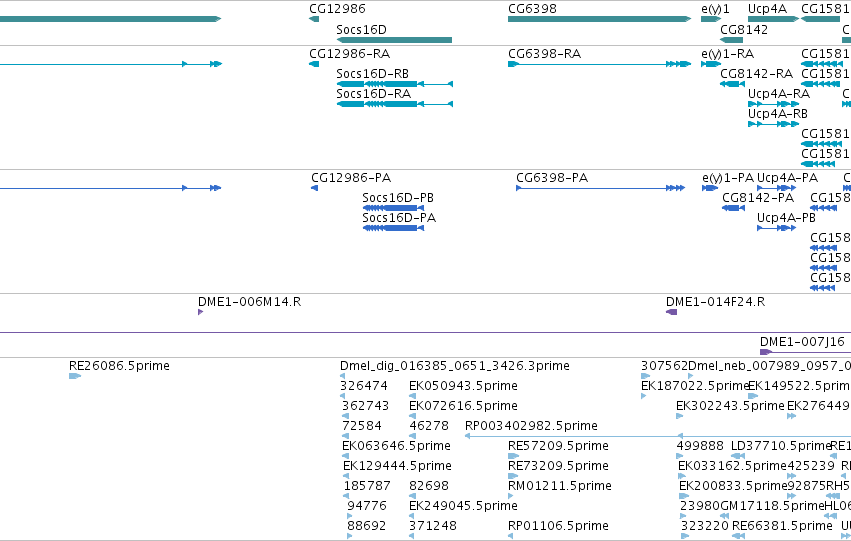851x541 pixels.
Task: Select the DME1-007J16 BAC label
Action: point(802,342)
